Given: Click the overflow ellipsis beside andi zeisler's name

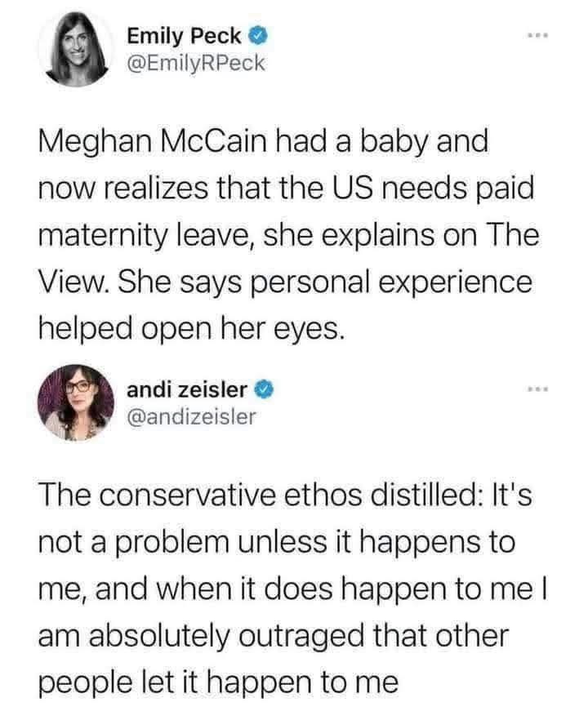Looking at the screenshot, I should (x=537, y=389).
